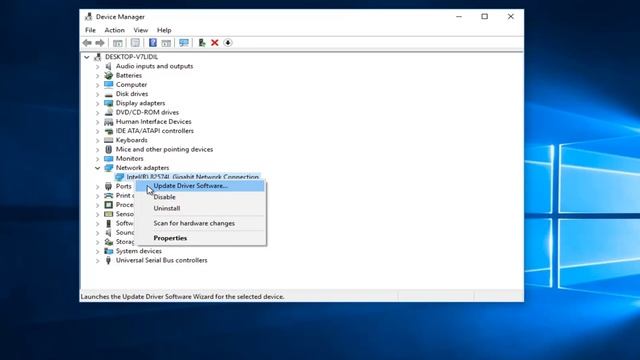Click the Human Interface Devices icon
This screenshot has width=640, height=360.
pyautogui.click(x=108, y=122)
